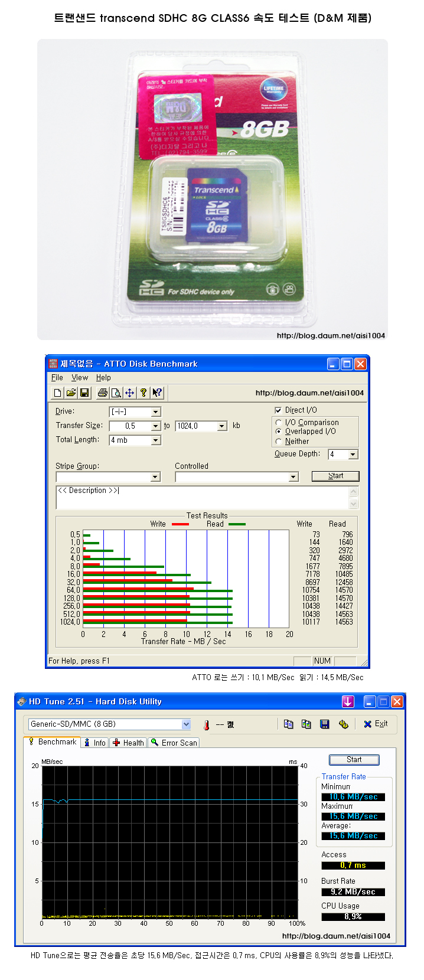This screenshot has width=424, height=980.
Task: Minimize the ATTO Disk Benchmark window
Action: (333, 364)
